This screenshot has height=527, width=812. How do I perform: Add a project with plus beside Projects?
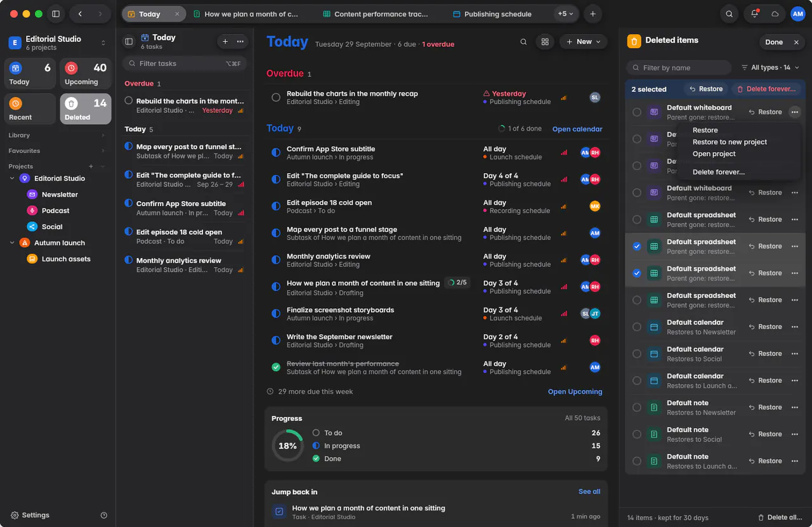click(x=91, y=166)
